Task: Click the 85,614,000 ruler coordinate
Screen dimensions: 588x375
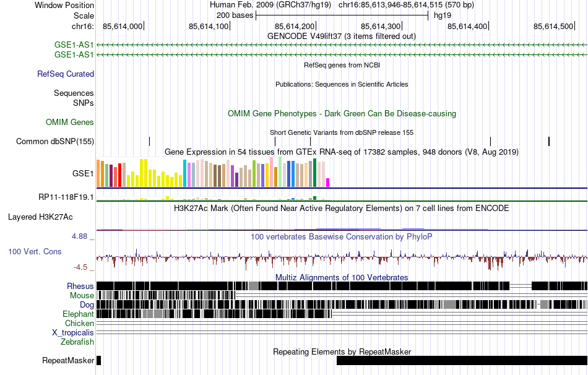Action: [x=123, y=26]
